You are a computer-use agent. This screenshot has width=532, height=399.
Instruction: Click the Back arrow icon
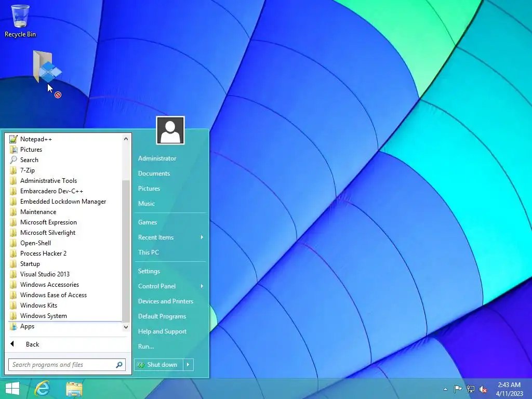click(12, 344)
